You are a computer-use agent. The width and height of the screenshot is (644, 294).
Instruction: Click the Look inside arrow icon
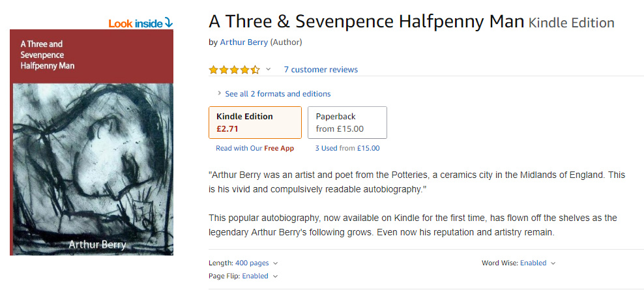169,23
